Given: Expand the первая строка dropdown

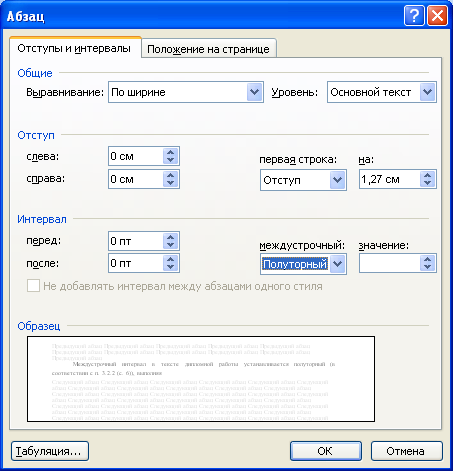Looking at the screenshot, I should tap(338, 180).
